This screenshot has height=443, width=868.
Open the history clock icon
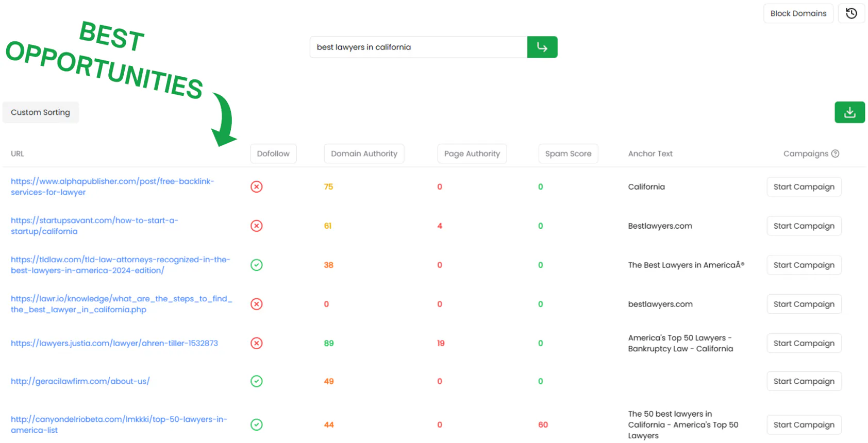coord(851,13)
